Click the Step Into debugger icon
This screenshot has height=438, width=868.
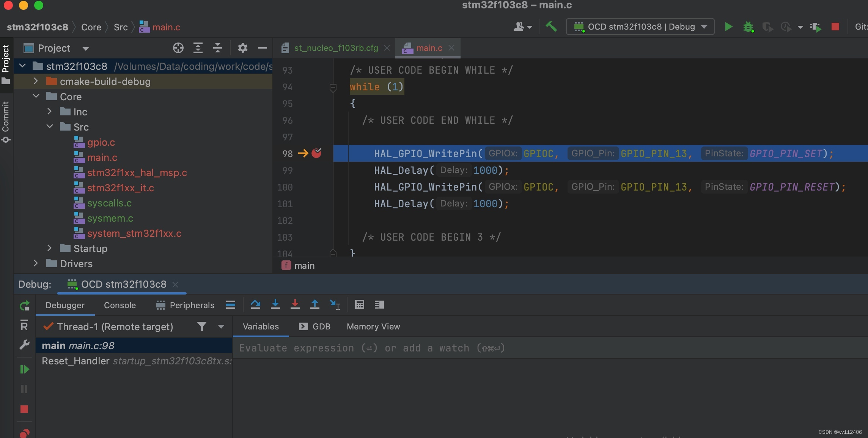(x=275, y=305)
